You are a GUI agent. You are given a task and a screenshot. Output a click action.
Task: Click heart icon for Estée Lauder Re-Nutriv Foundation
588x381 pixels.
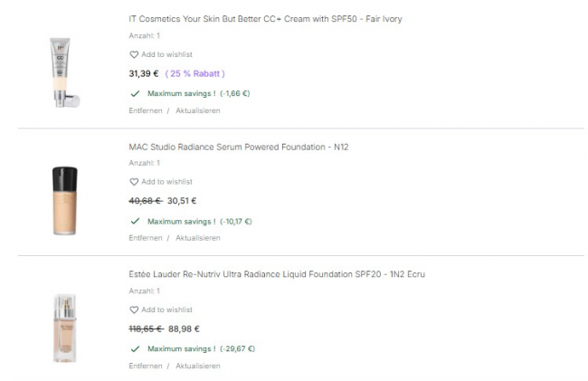click(x=134, y=310)
